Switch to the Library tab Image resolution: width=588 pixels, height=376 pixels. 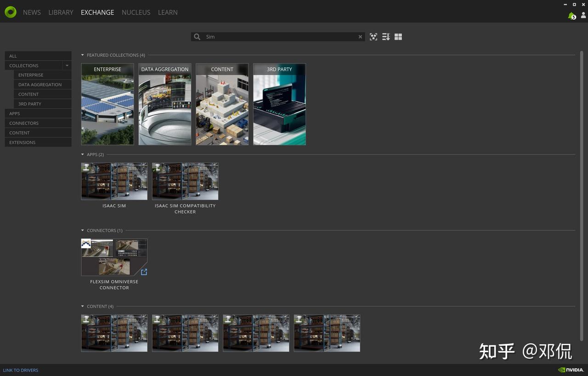61,12
